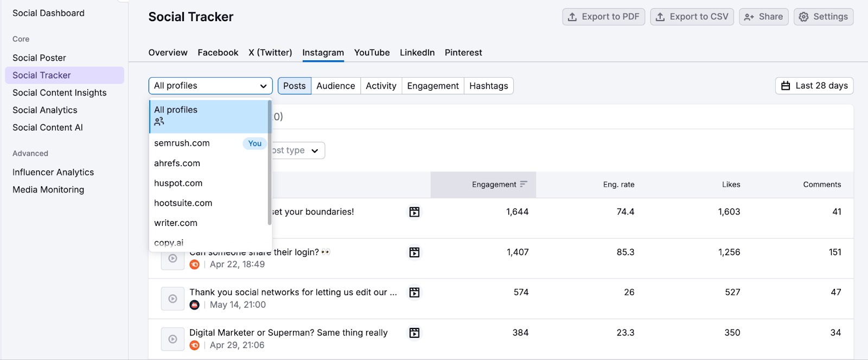Switch to the LinkedIn tab
Viewport: 868px width, 360px height.
point(417,53)
